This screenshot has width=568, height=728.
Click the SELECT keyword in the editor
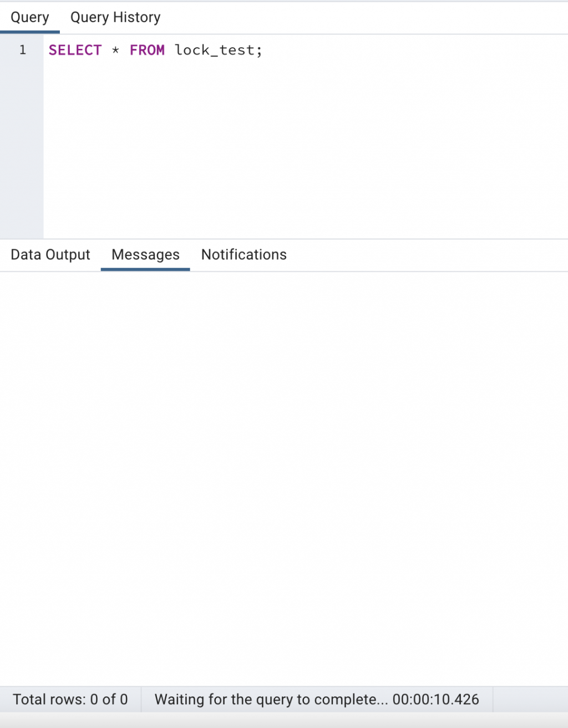tap(75, 50)
